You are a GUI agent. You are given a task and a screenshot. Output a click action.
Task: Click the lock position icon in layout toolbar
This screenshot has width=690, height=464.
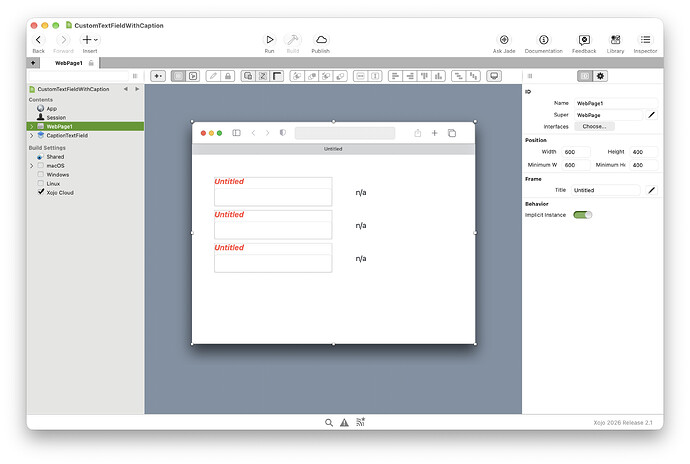[228, 76]
